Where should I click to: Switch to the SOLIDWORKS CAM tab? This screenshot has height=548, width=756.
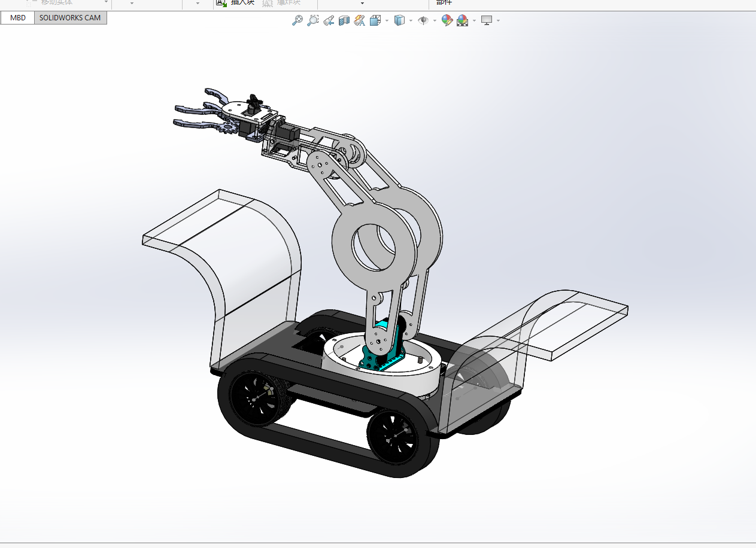(70, 18)
